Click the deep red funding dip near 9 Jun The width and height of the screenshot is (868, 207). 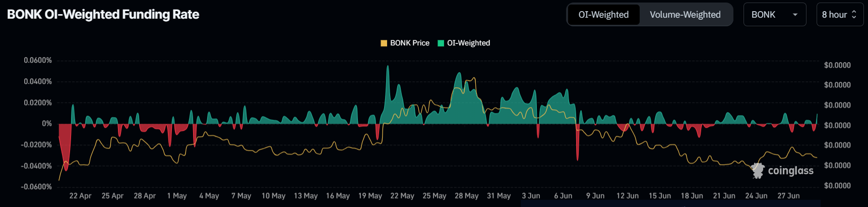(577, 142)
